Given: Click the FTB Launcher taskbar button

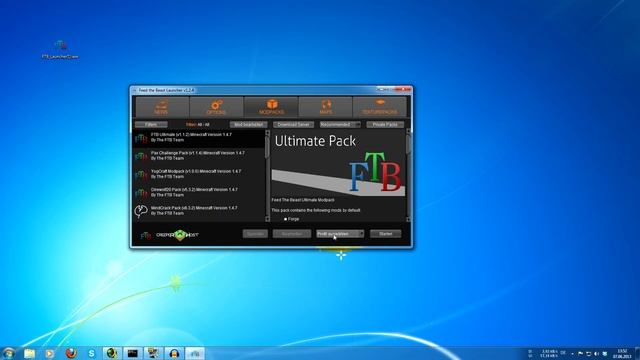Looking at the screenshot, I should click(x=195, y=353).
